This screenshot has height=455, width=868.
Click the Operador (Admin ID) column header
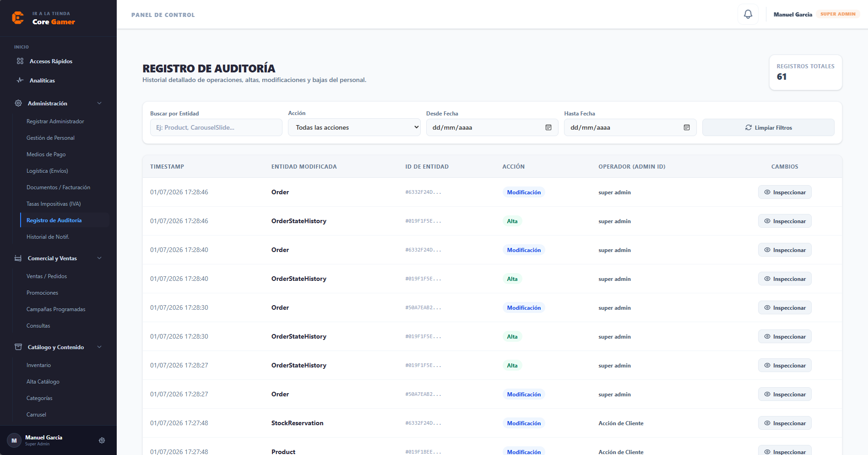click(x=632, y=167)
